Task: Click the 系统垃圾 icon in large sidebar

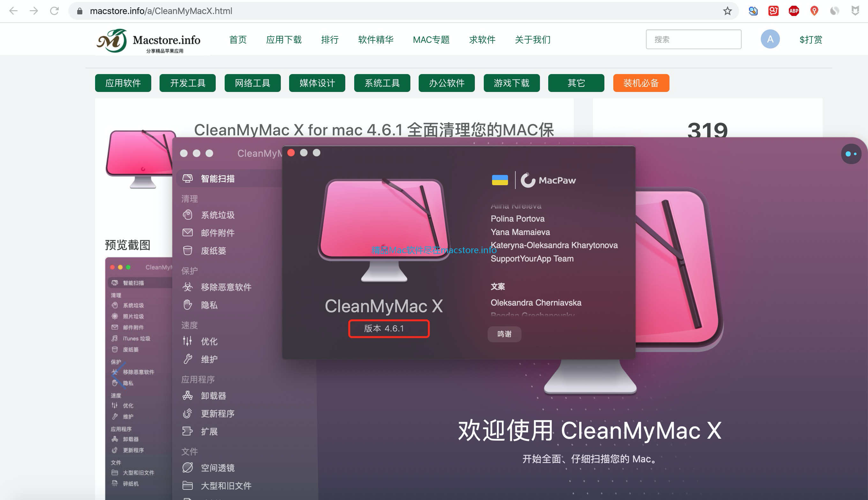Action: tap(187, 215)
